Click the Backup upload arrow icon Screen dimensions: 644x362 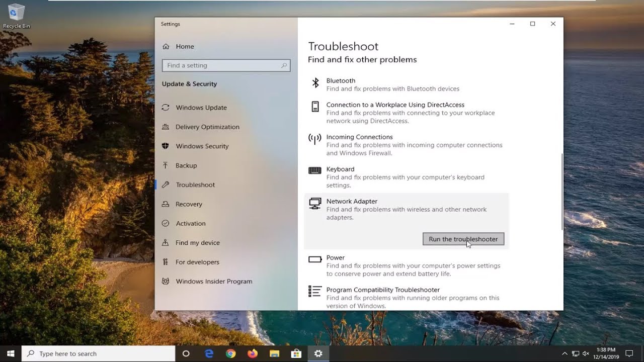(x=165, y=165)
